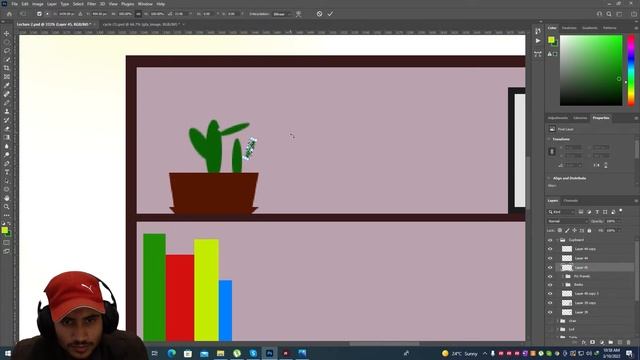Open the Window menu
640x360 pixels.
pos(145,4)
